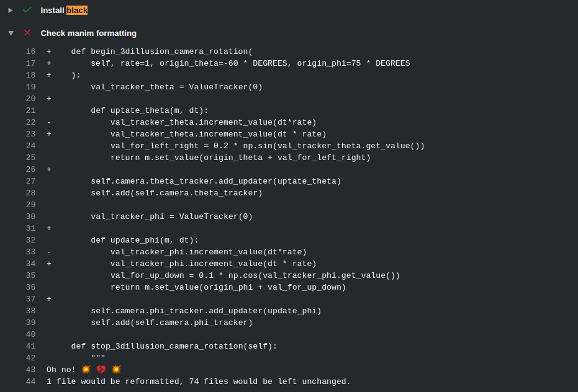The width and height of the screenshot is (578, 392).
Task: Select log line number 43
Action: point(30,370)
